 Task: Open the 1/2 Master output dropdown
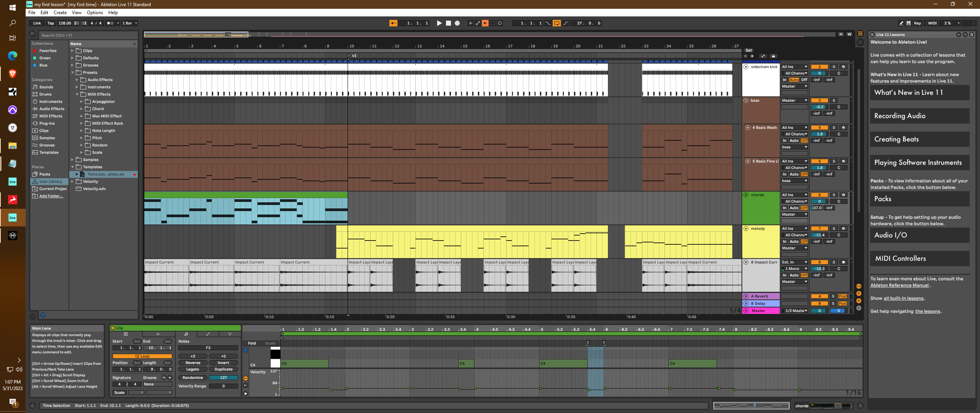point(794,311)
